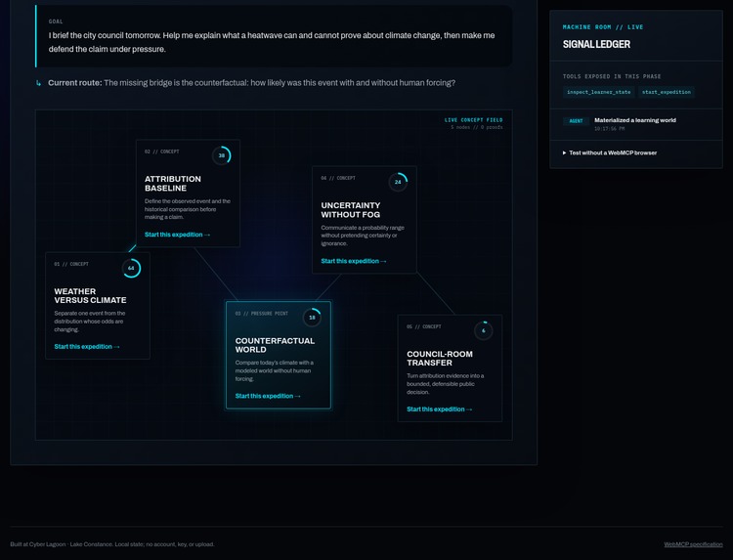This screenshot has width=733, height=560.
Task: Click the 'MACHINE ROOM // LIVE' label
Action: [603, 27]
